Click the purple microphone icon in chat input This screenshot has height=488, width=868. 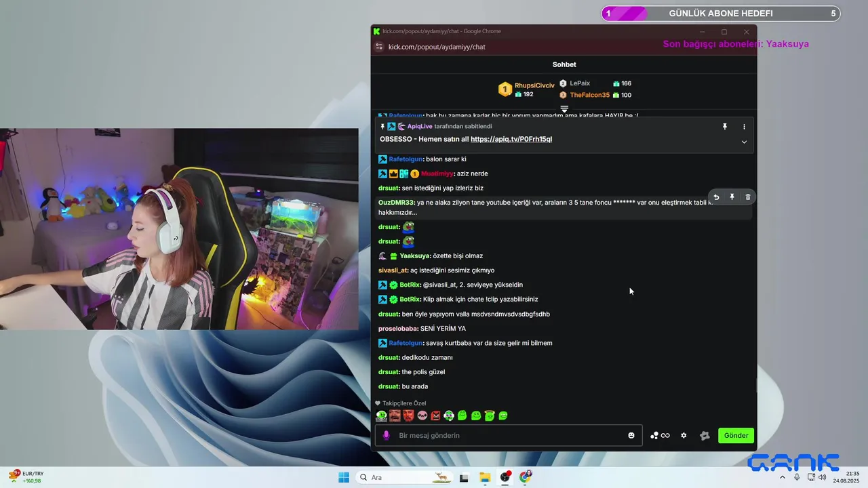click(387, 436)
